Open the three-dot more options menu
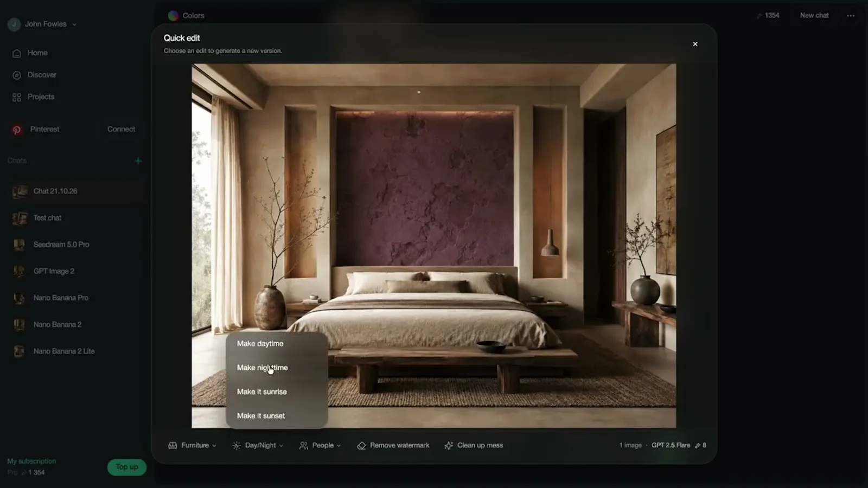 [851, 16]
